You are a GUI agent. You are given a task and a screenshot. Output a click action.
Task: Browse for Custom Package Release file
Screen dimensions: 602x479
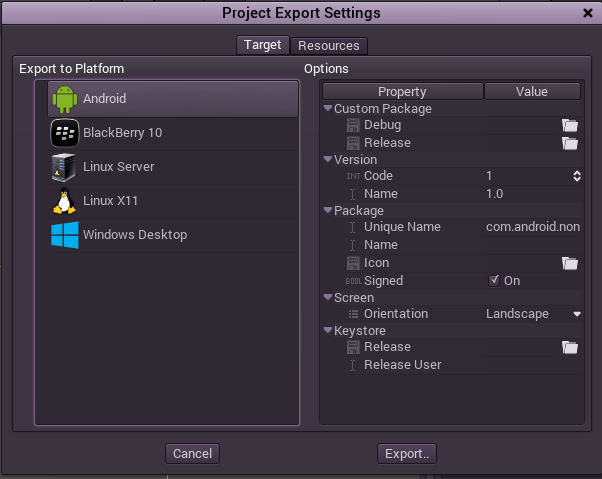pyautogui.click(x=570, y=143)
